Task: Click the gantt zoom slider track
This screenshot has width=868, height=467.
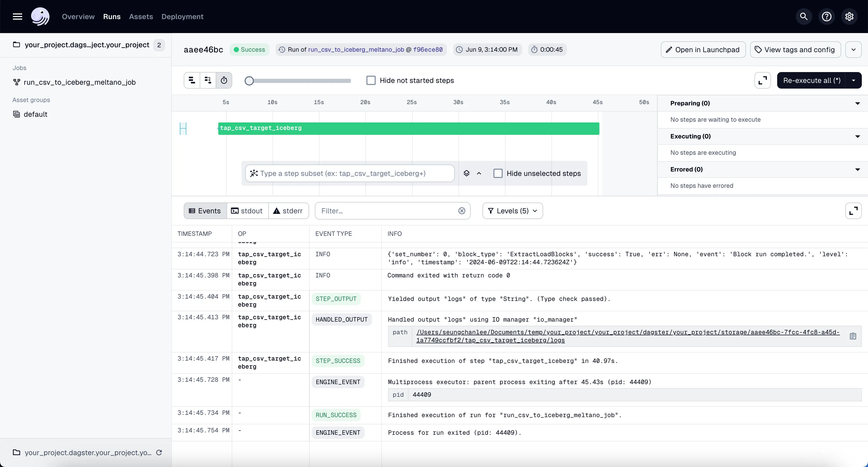Action: (300, 81)
